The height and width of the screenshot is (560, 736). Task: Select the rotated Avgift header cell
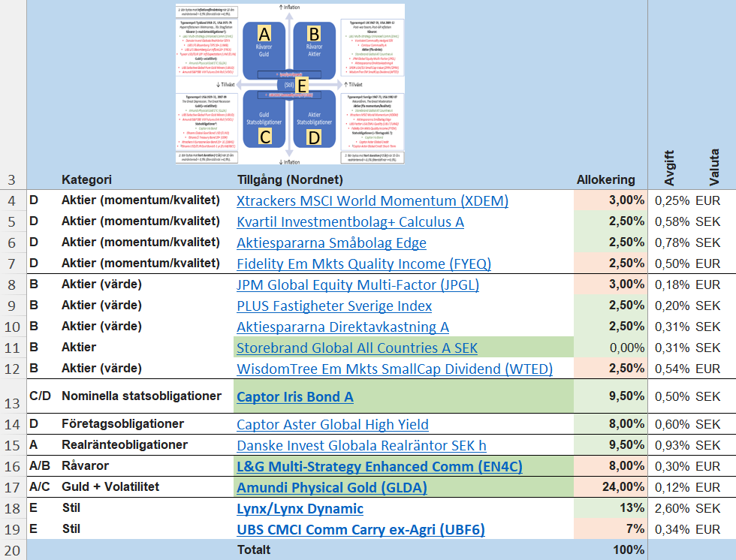[x=669, y=168]
